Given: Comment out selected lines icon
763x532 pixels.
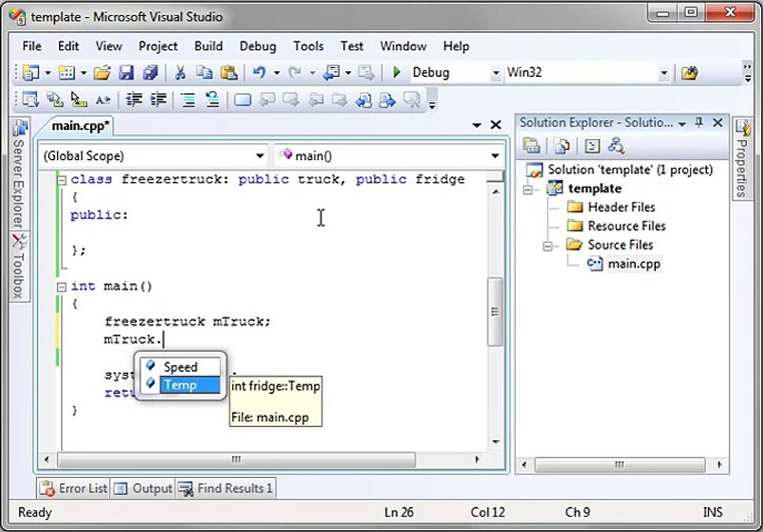Looking at the screenshot, I should pyautogui.click(x=189, y=100).
